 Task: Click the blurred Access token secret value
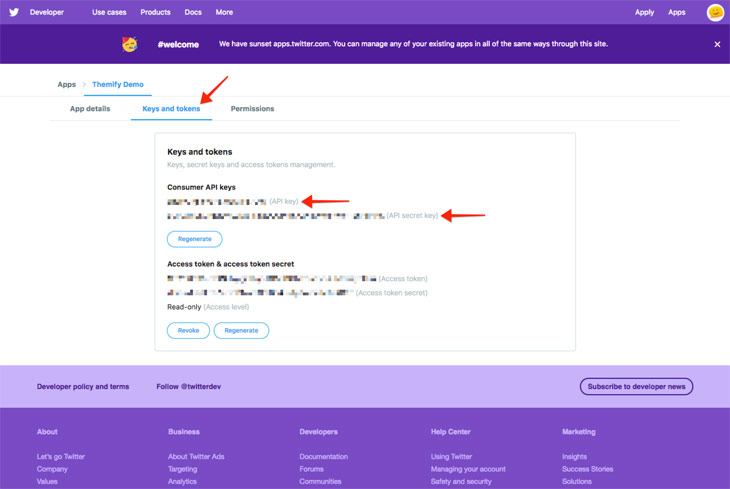(260, 293)
